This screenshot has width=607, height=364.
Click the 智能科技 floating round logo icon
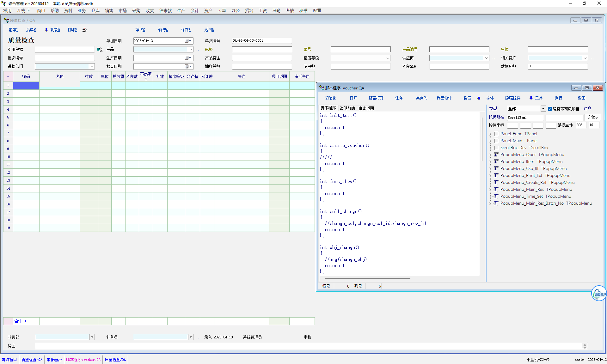[x=599, y=294]
